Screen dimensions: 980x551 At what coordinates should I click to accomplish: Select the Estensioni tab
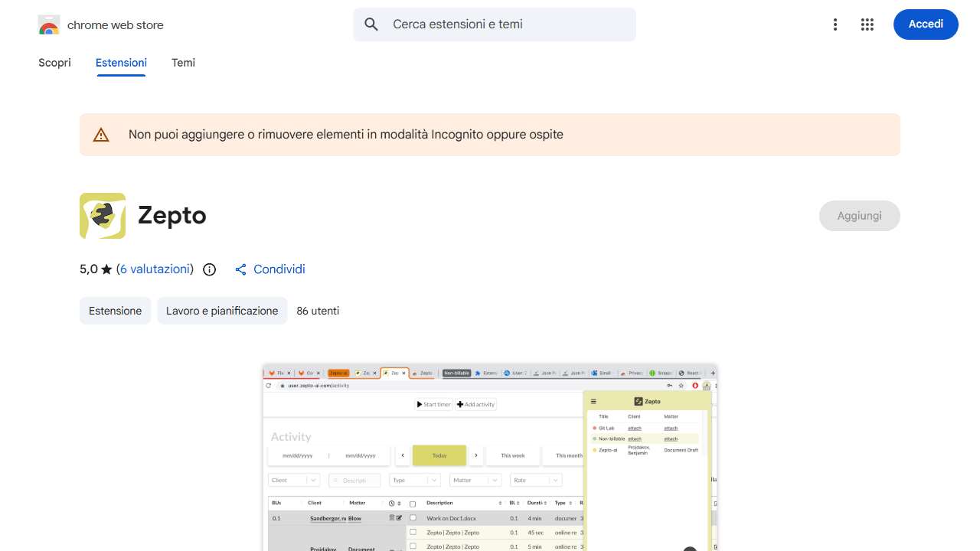coord(121,63)
